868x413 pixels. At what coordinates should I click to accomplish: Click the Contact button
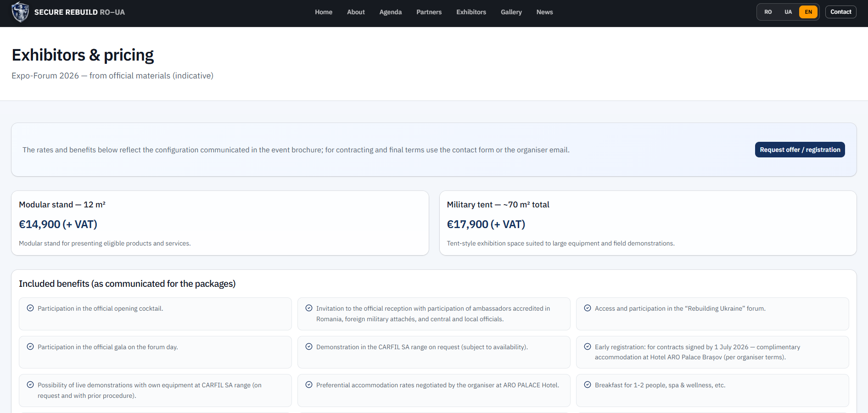tap(841, 12)
